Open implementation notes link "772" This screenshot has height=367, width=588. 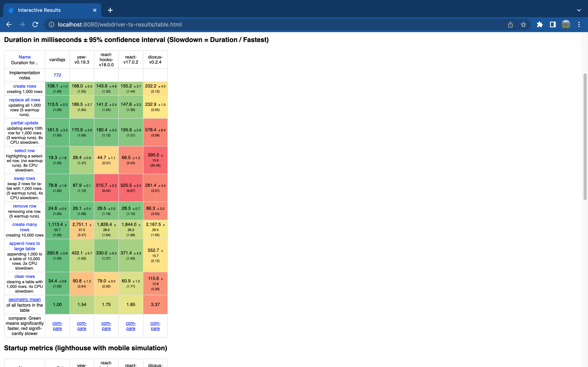click(57, 75)
